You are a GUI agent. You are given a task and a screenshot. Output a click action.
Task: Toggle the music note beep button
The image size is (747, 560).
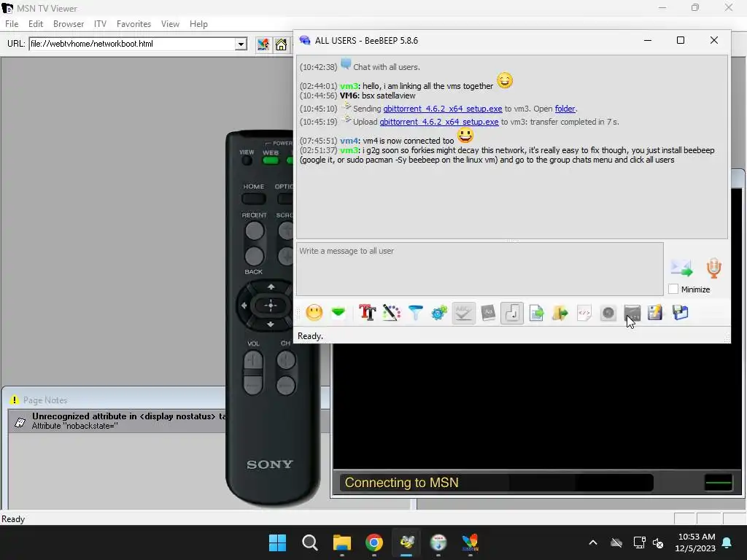tap(512, 313)
